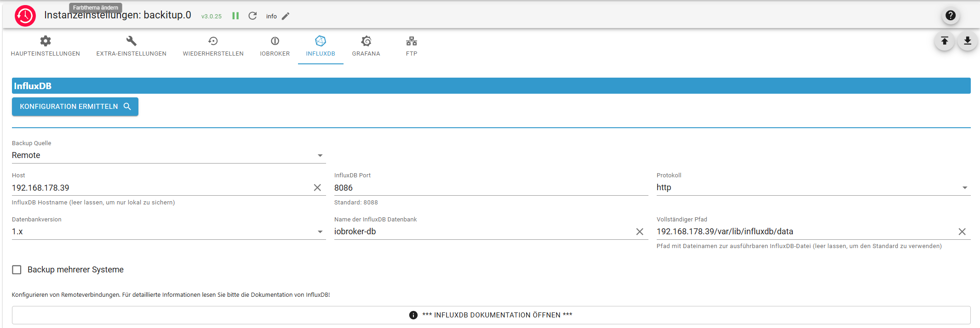Select the InfluxDB tab

click(321, 46)
